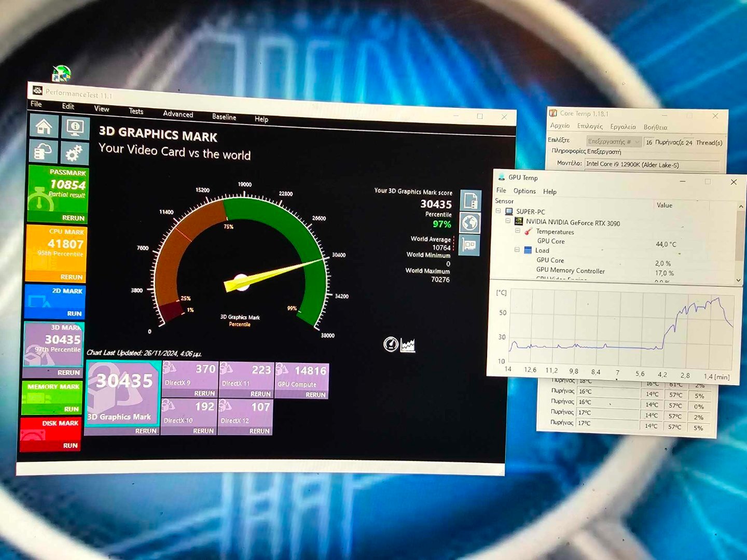747x560 pixels.
Task: Open the Baseline menu in PerformanceTest
Action: (x=224, y=117)
